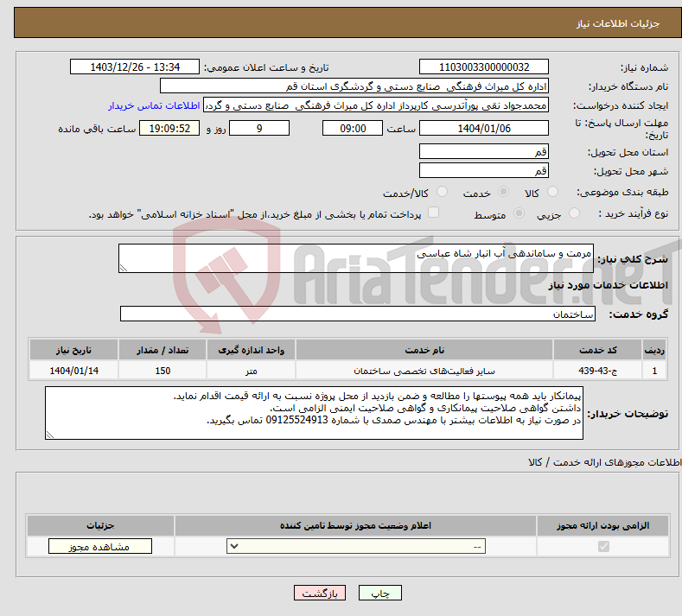Select the کالا radio button
Screen dimensions: 682x616
click(x=553, y=192)
